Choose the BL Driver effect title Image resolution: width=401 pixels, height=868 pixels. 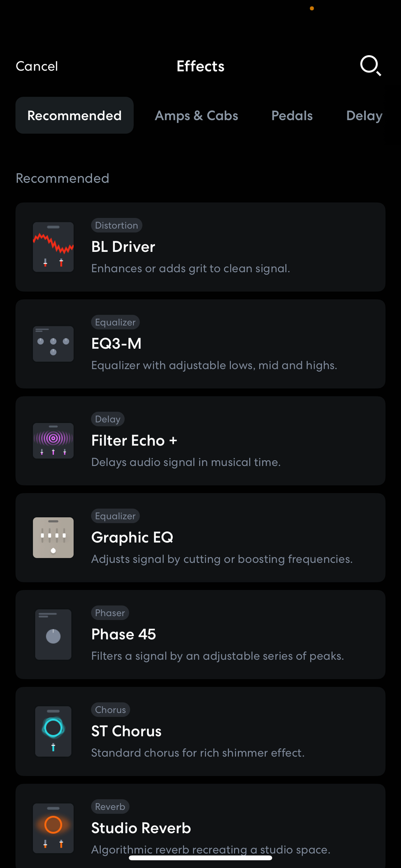click(123, 247)
